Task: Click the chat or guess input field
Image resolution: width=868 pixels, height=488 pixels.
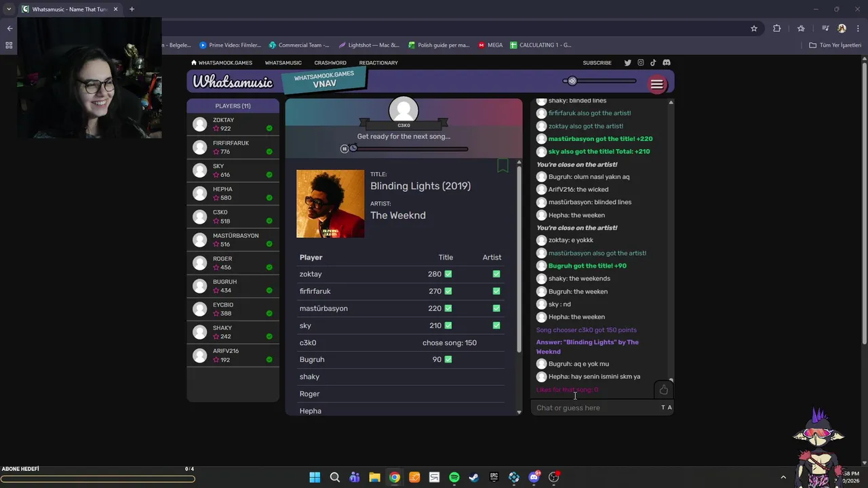Action: point(595,407)
